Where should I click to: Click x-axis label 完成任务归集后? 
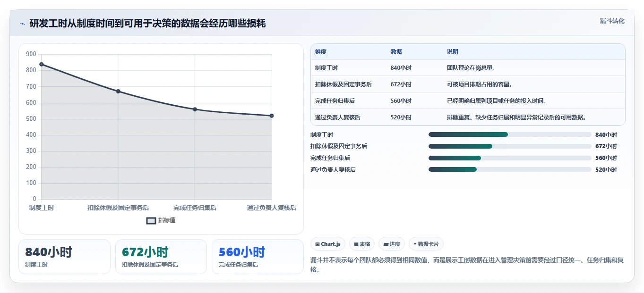point(195,208)
